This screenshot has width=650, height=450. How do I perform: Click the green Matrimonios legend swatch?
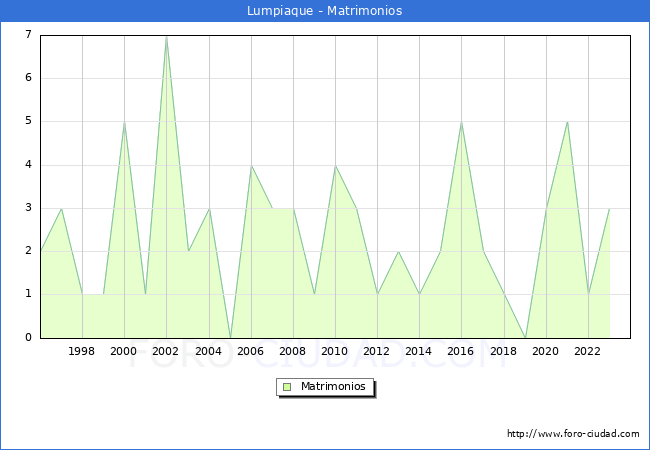287,387
